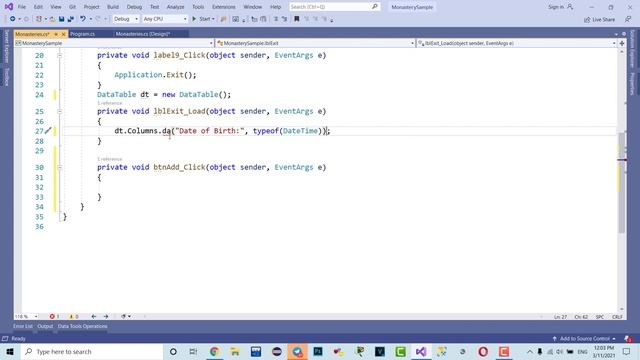This screenshot has width=640, height=360.
Task: Go to next issue arrow in status strip
Action: click(106, 316)
